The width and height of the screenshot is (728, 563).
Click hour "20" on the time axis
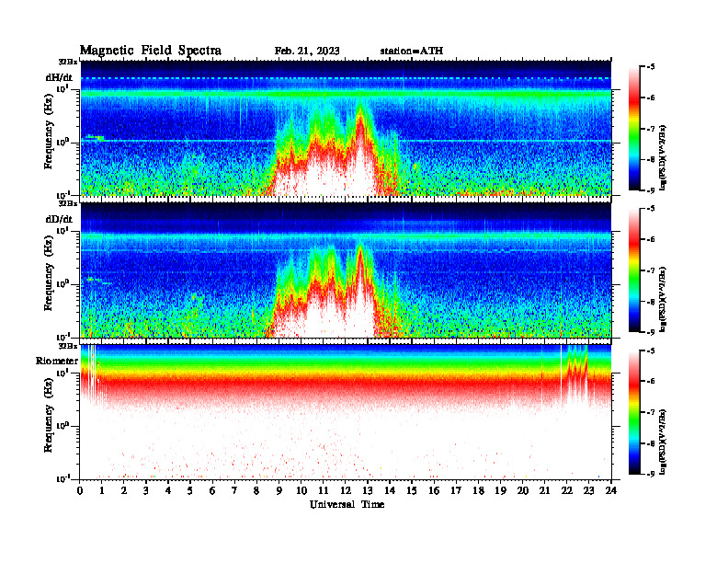523,491
